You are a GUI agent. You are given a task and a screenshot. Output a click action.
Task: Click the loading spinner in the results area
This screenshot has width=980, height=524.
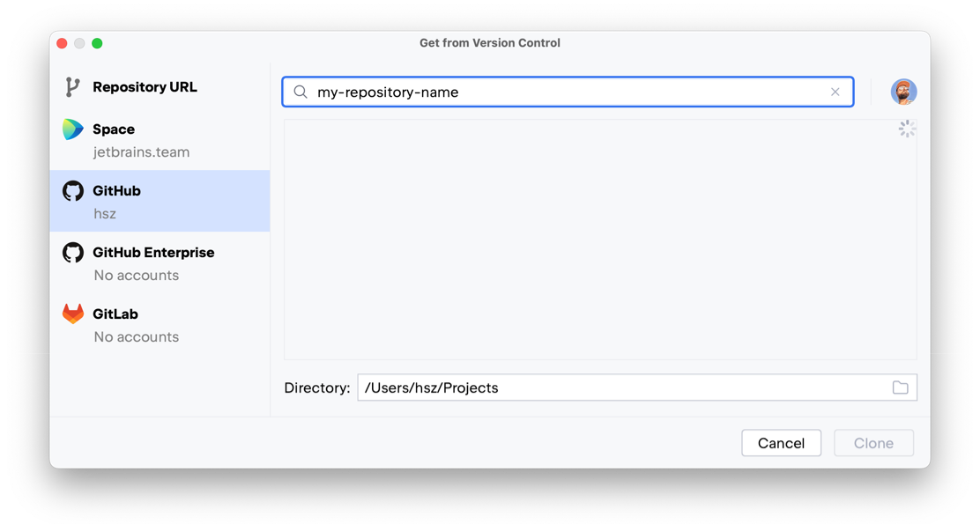pyautogui.click(x=907, y=129)
